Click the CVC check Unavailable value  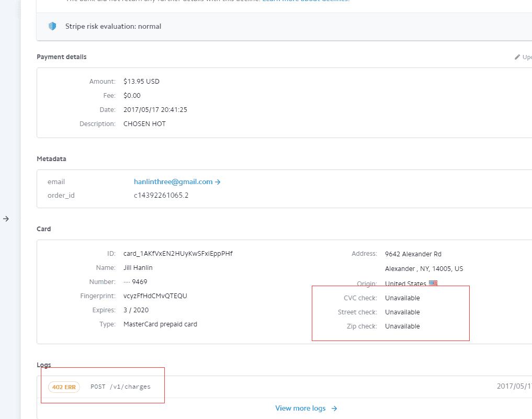click(x=402, y=298)
